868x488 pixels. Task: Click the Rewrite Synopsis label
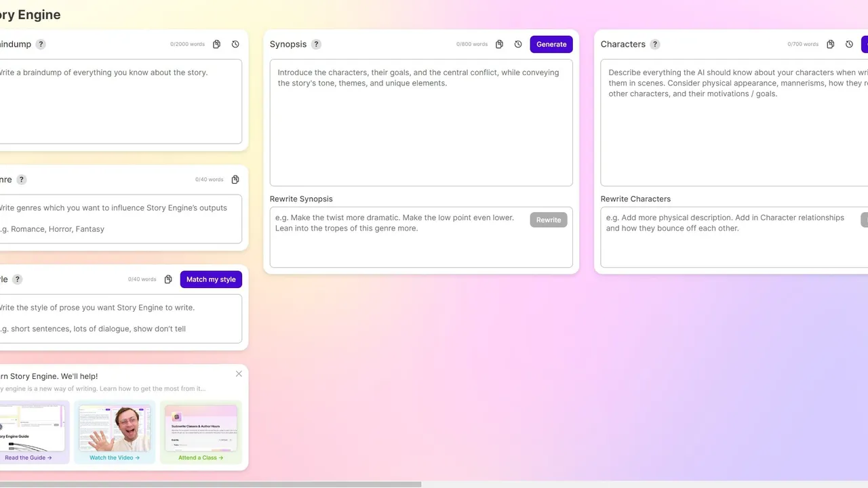click(x=301, y=199)
